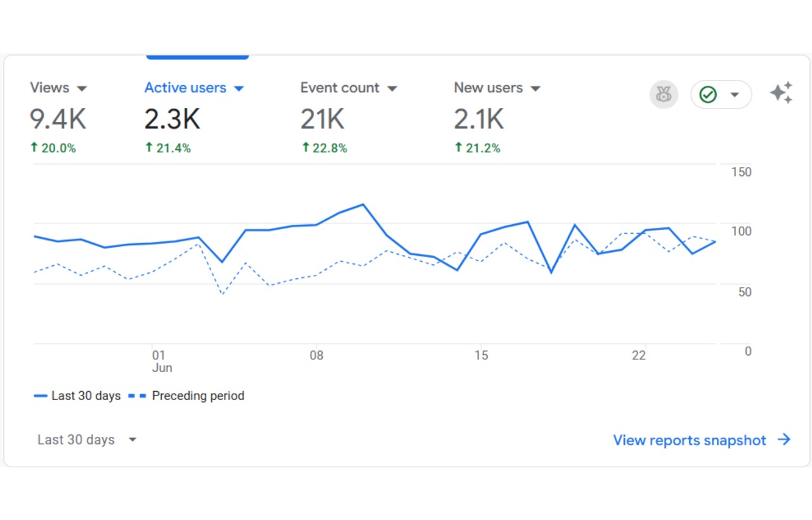Click the medal badge icon
Screen dimensions: 812x520
tap(664, 95)
